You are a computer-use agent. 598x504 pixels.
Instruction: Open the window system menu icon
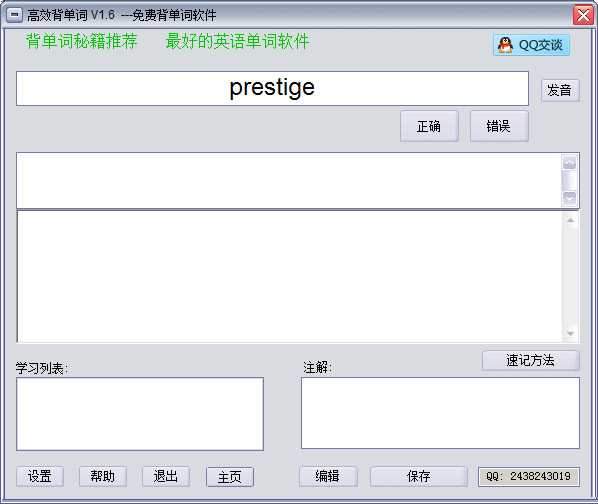click(x=14, y=15)
